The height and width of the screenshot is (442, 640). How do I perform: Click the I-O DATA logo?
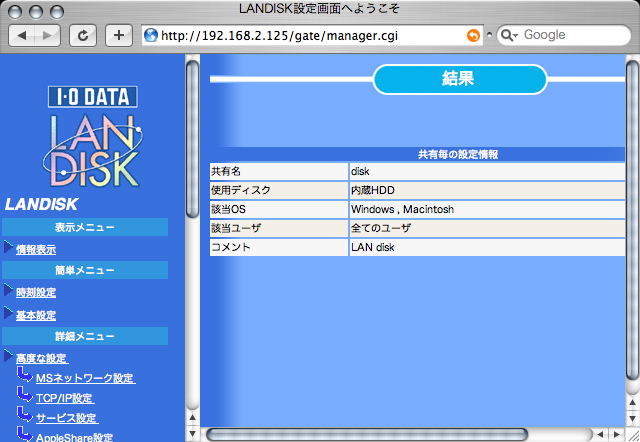(93, 97)
